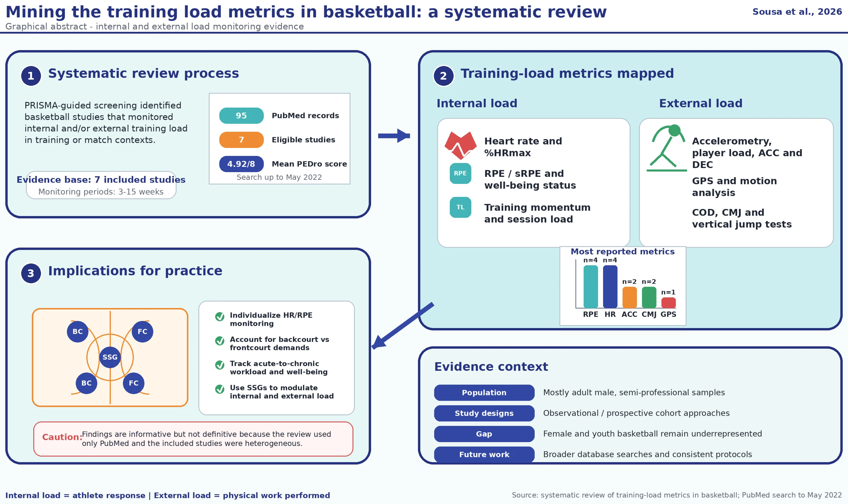The image size is (848, 504).
Task: Click checkmark beside Track acute-to-chronic workload
Action: 220,365
